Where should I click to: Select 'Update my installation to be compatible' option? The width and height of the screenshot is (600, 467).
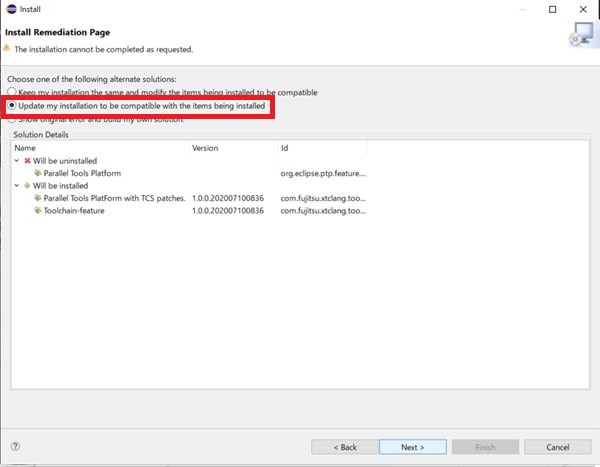coord(12,105)
